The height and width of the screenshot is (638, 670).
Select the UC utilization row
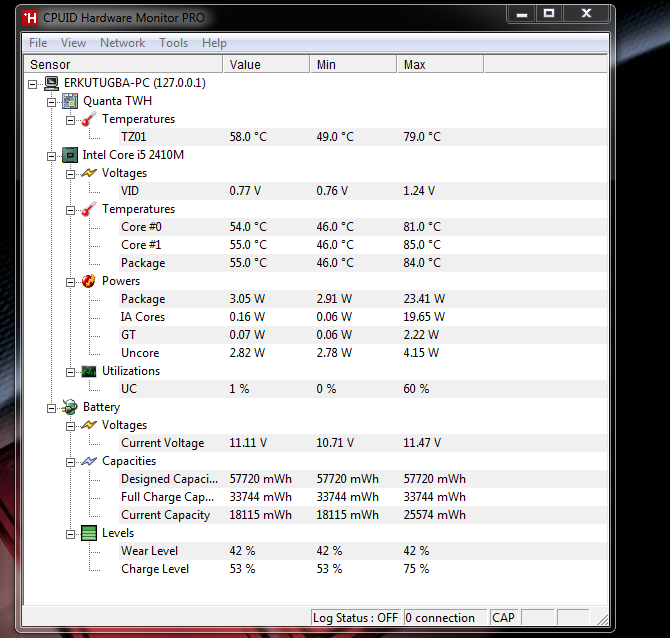coord(363,389)
